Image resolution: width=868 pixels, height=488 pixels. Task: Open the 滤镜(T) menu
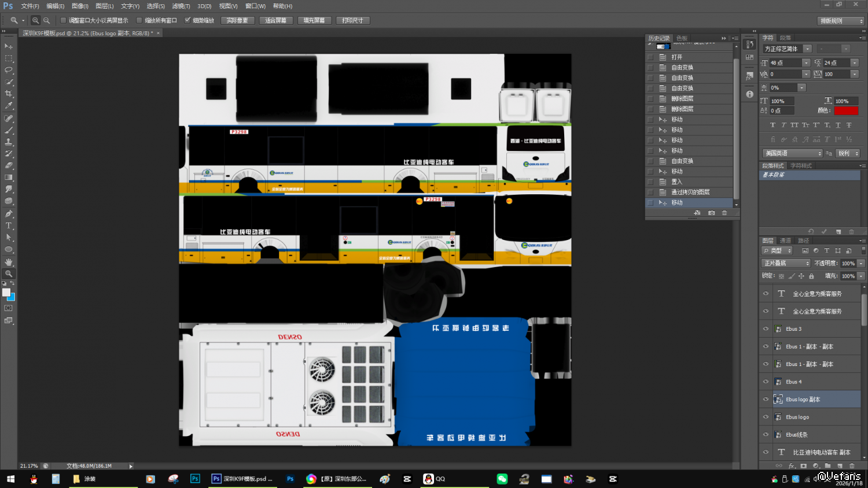181,6
